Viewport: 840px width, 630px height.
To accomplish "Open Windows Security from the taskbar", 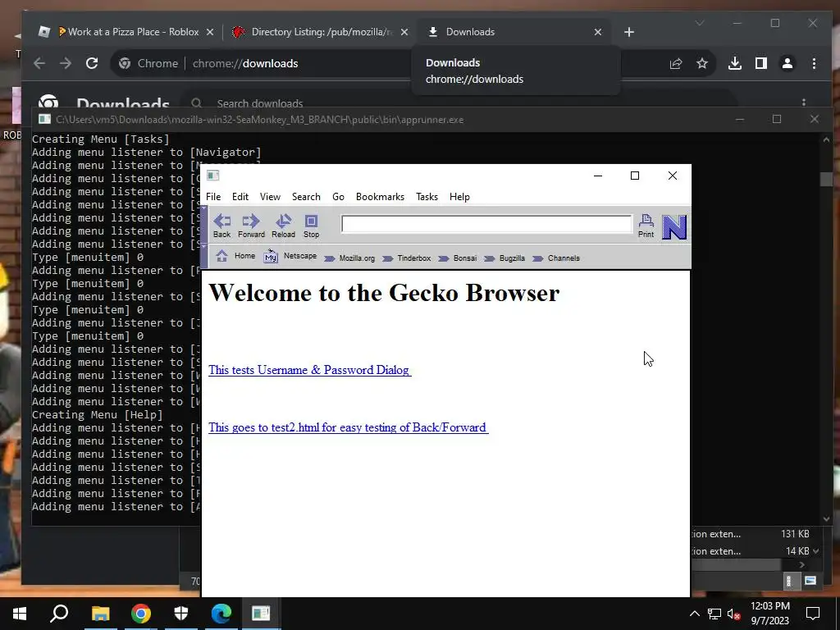I will pyautogui.click(x=181, y=614).
